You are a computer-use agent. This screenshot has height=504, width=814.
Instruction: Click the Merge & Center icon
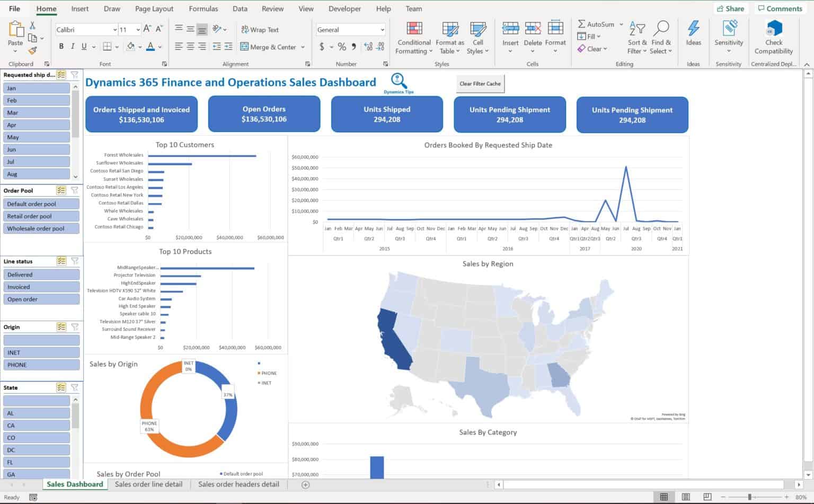(x=245, y=47)
